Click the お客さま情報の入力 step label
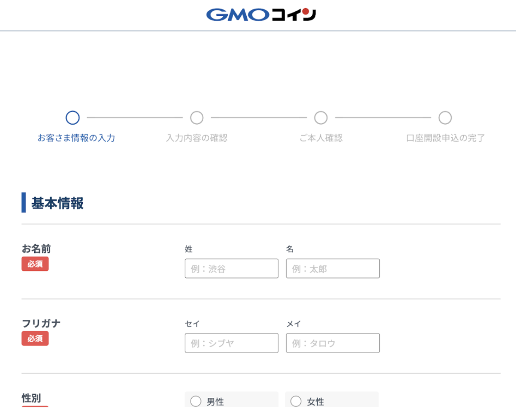The height and width of the screenshot is (420, 516). coord(76,138)
